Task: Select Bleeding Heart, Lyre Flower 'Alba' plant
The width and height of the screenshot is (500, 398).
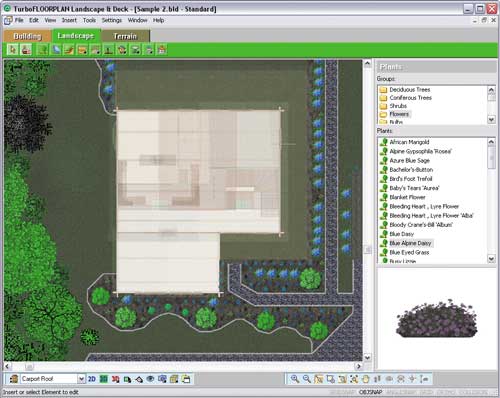Action: [431, 216]
